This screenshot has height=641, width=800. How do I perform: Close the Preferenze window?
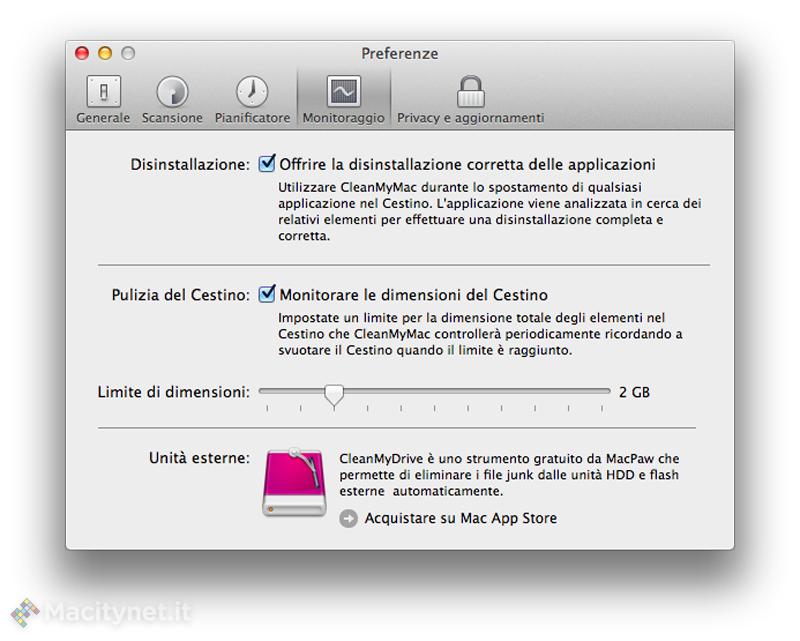(x=82, y=53)
